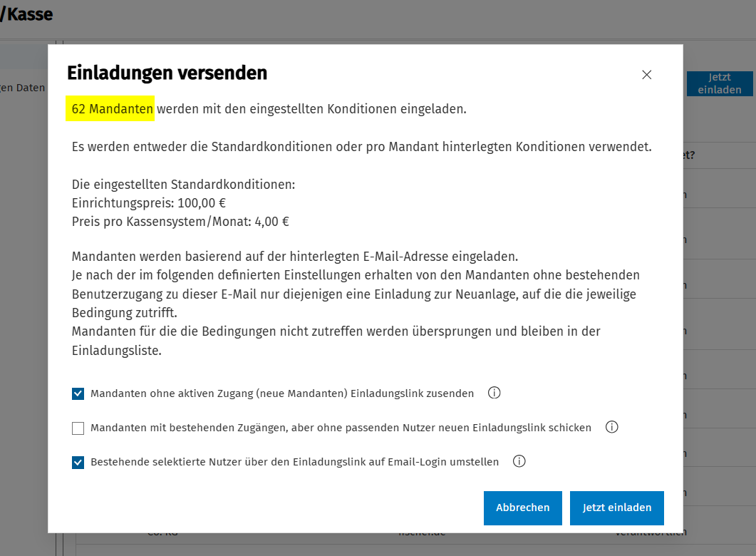Screen dimensions: 756x556
Task: Open info icon for bestehenden Zugängen option
Action: pyautogui.click(x=612, y=427)
